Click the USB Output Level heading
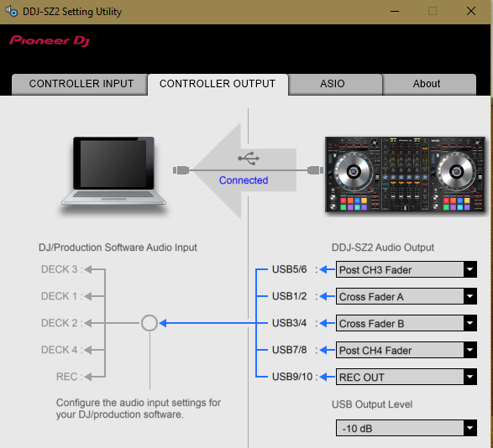This screenshot has width=493, height=448. [x=372, y=404]
